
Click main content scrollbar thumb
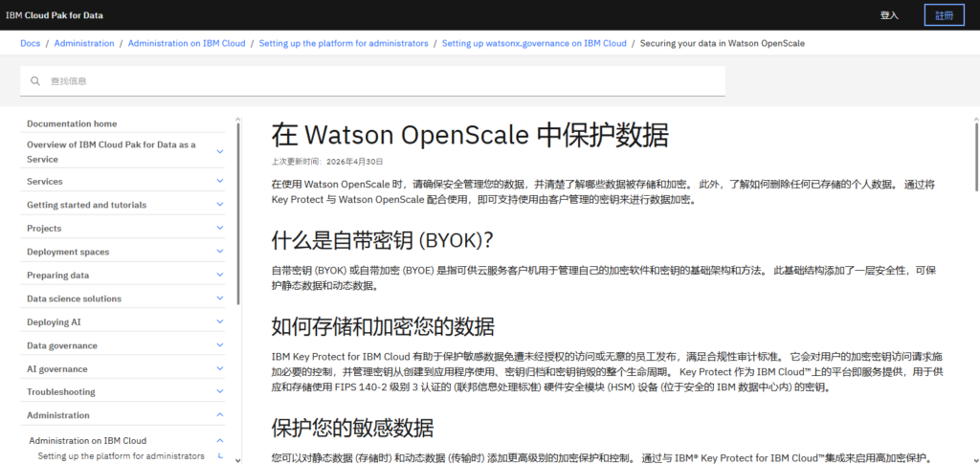coord(976,156)
